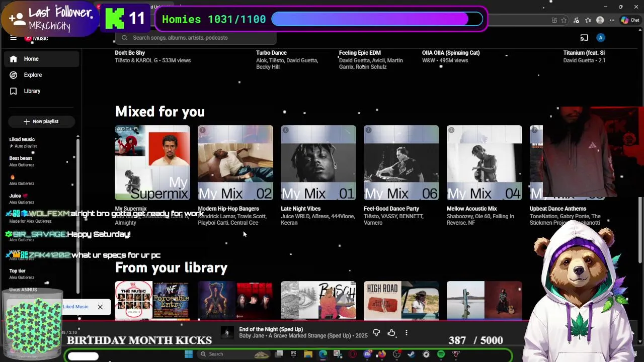The width and height of the screenshot is (644, 362).
Task: Click the now playing album art thumbnail
Action: click(x=227, y=333)
